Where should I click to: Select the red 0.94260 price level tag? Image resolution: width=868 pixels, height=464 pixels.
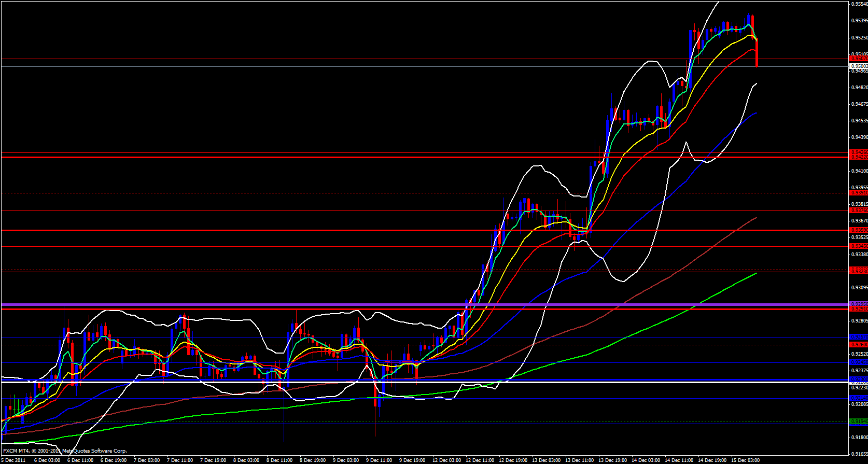coord(858,152)
